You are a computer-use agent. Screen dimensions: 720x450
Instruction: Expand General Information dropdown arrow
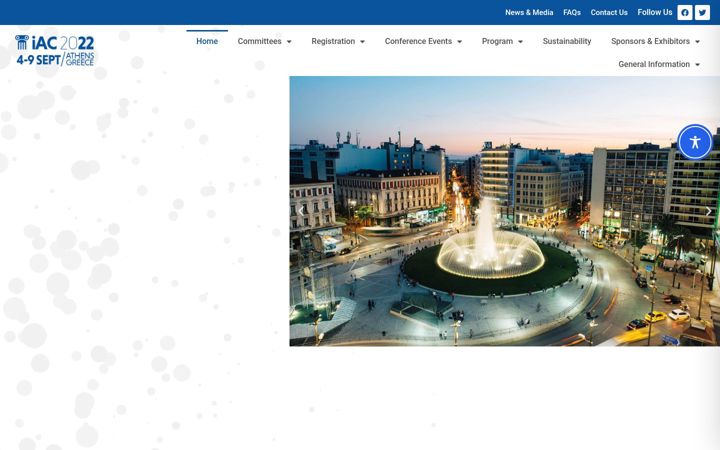[x=697, y=65]
